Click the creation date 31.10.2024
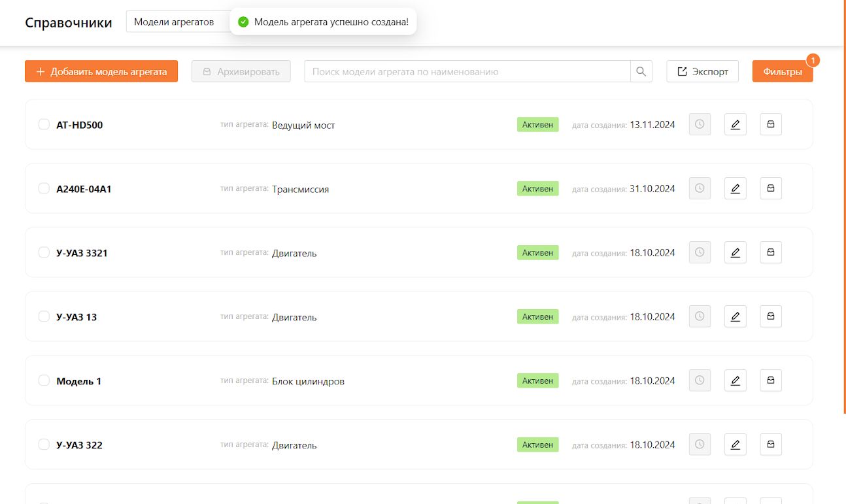846x504 pixels. point(652,188)
